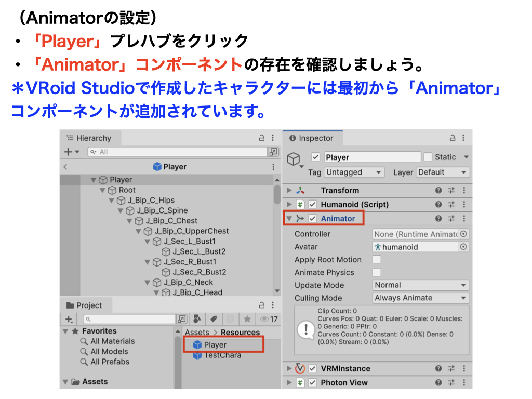Image resolution: width=532 pixels, height=399 pixels.
Task: Select J_Bip_C_Neck in Hierarchy
Action: click(188, 282)
